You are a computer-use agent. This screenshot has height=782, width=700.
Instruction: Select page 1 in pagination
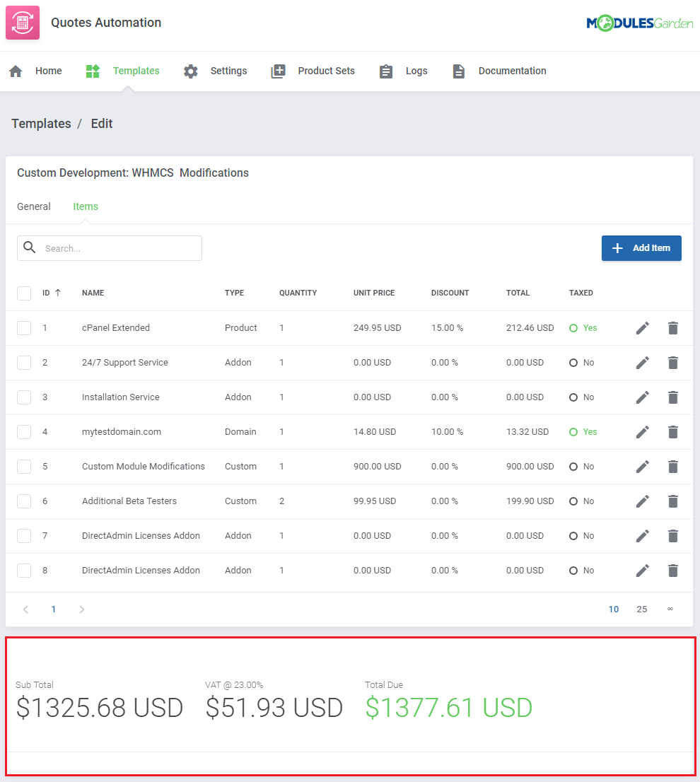pyautogui.click(x=53, y=609)
